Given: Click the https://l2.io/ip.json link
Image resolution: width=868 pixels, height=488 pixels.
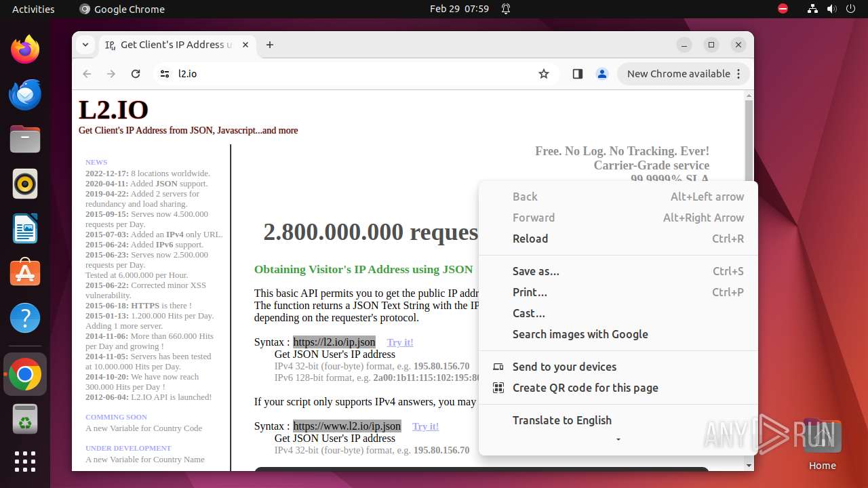Looking at the screenshot, I should pos(334,342).
